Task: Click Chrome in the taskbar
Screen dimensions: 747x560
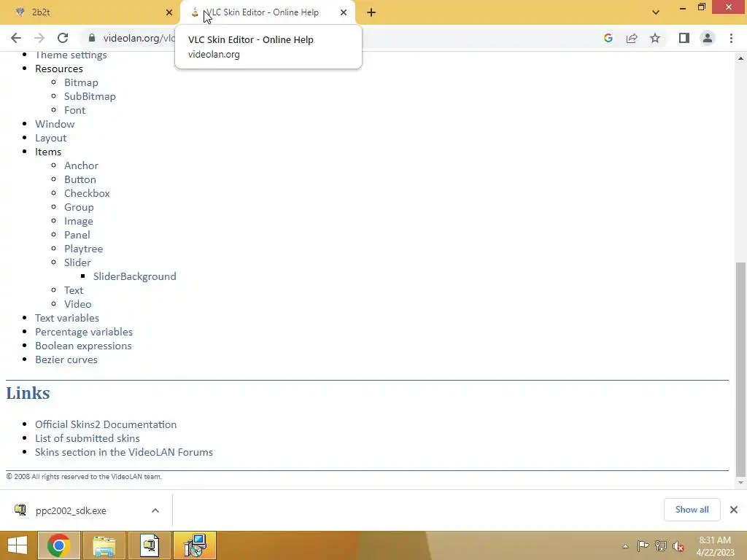Action: click(59, 545)
